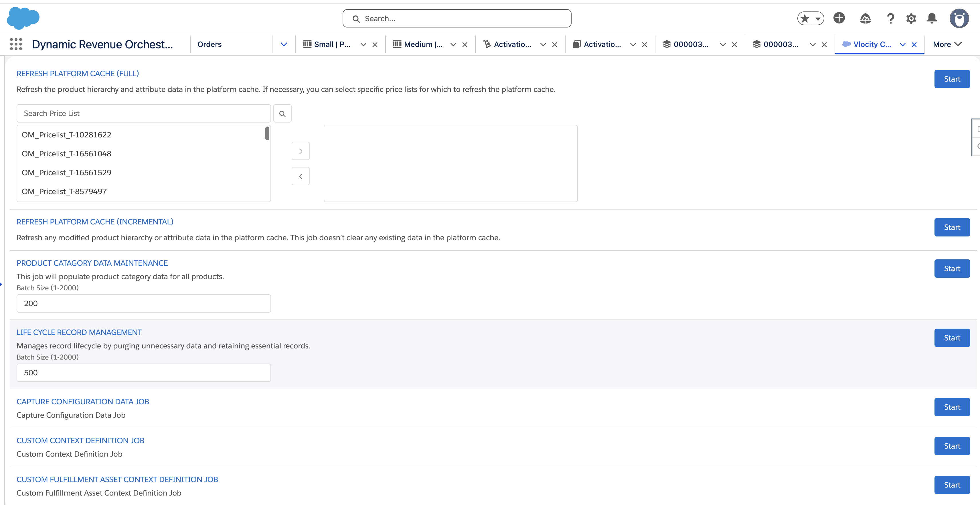The height and width of the screenshot is (505, 980).
Task: Edit the Life Cycle batch size field showing 500
Action: click(143, 372)
